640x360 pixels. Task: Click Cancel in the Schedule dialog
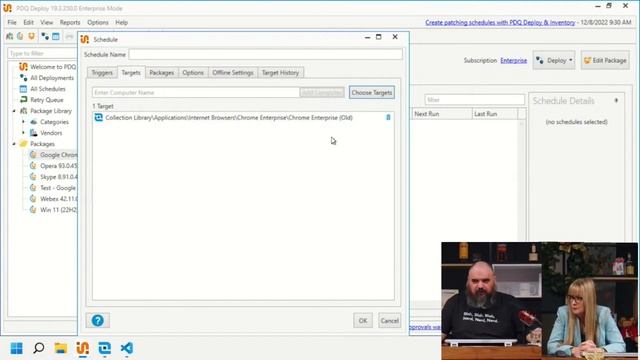[389, 320]
